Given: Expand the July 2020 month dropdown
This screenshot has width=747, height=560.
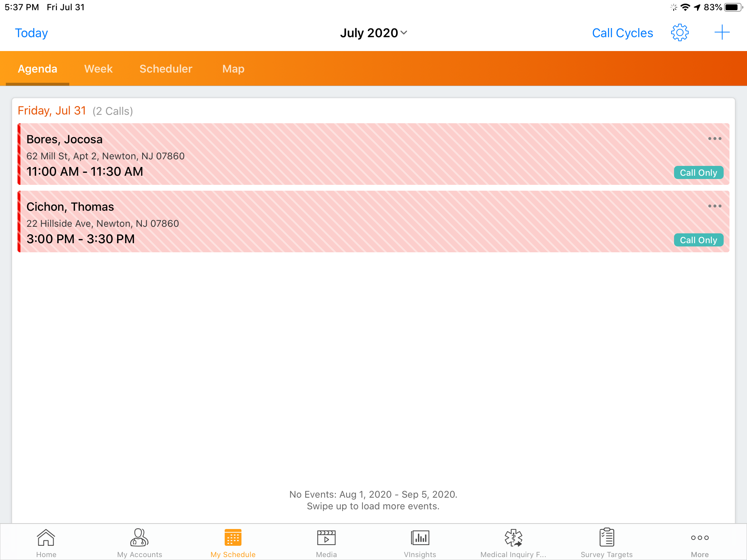Looking at the screenshot, I should tap(373, 33).
